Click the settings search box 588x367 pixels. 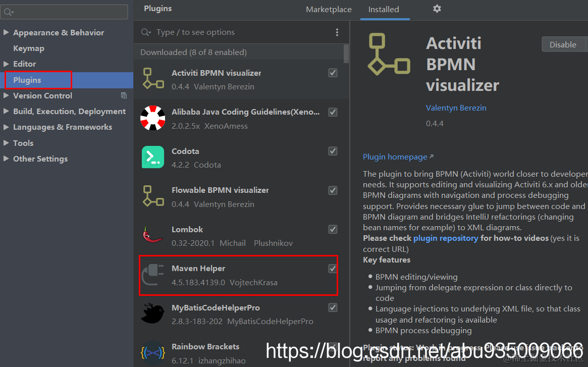(64, 12)
